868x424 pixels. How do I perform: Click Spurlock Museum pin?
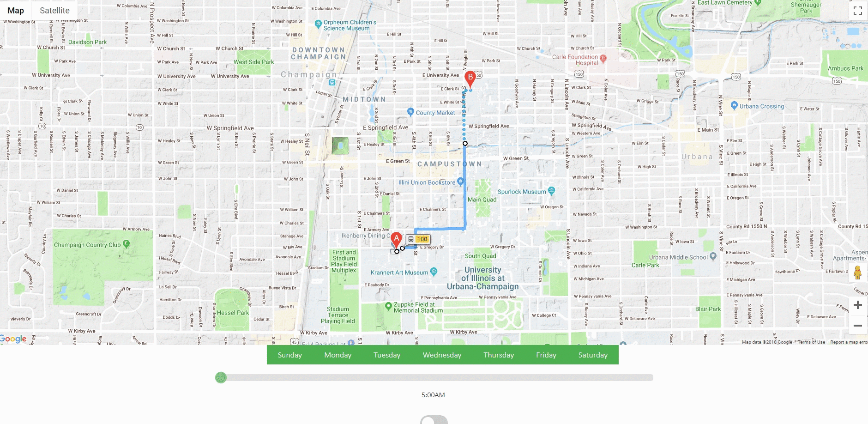click(x=551, y=190)
